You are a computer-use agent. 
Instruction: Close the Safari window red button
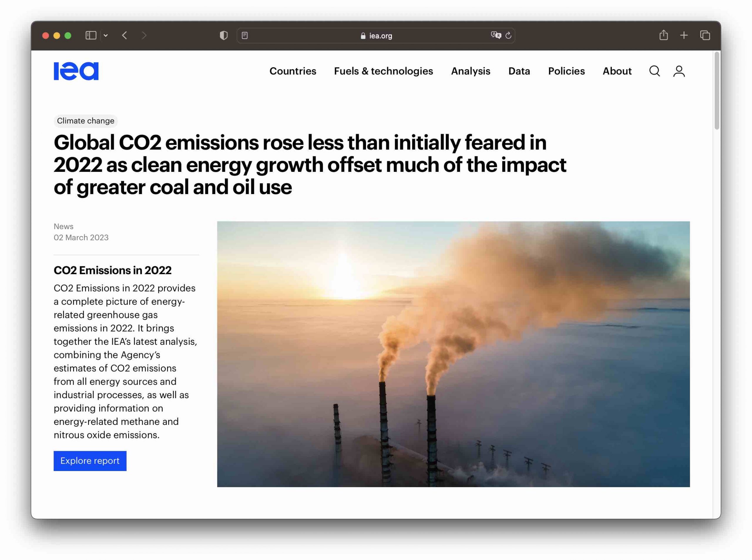(x=46, y=36)
